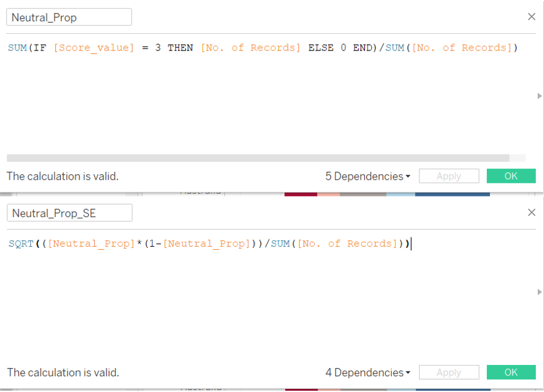Click the Neutral_Prop name field
The image size is (544, 392).
tap(69, 17)
